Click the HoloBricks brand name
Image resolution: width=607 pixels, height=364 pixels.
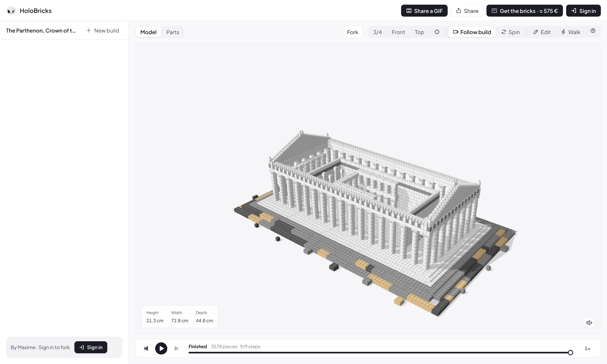click(x=35, y=11)
